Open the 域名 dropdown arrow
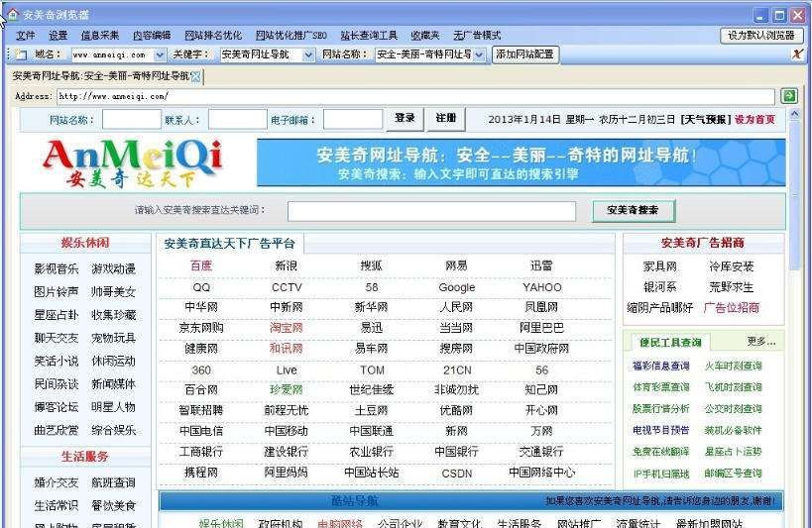Viewport: 812px width, 528px height. click(160, 54)
